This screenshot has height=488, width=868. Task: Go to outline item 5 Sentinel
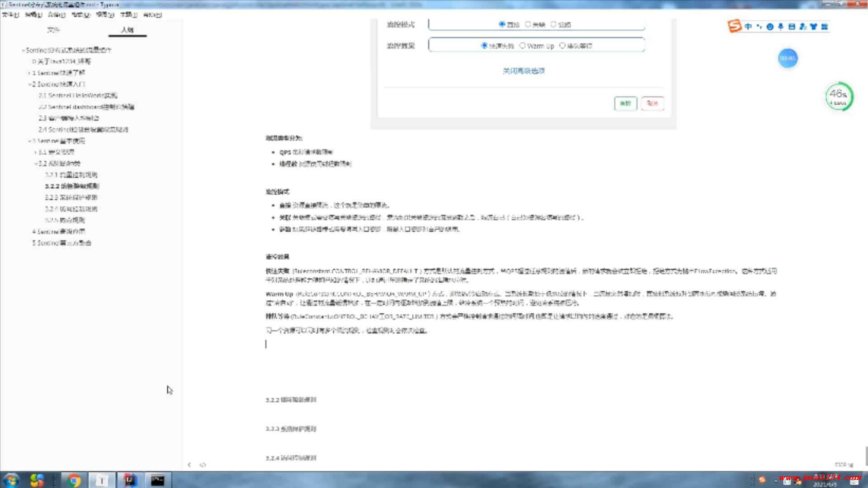61,243
